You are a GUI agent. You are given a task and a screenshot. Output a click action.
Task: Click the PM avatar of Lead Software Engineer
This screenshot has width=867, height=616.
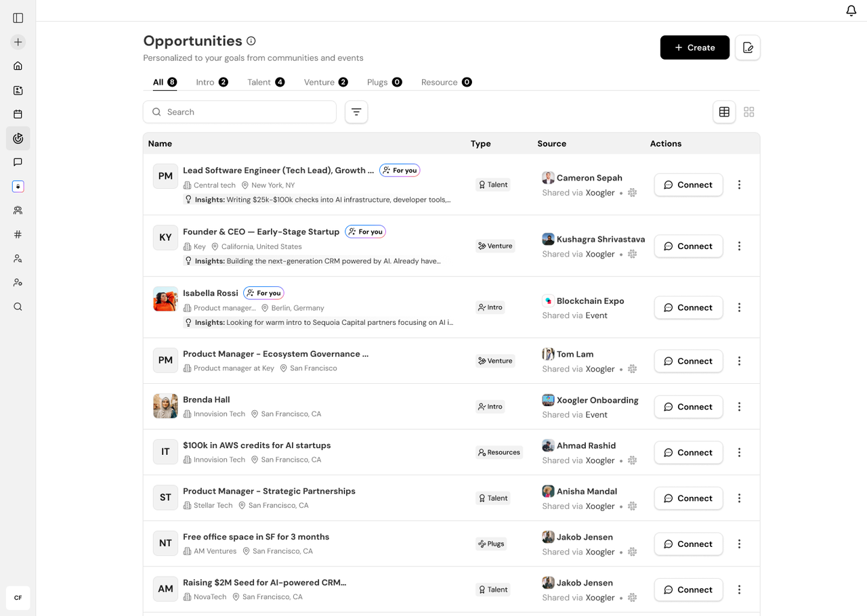coord(165,176)
